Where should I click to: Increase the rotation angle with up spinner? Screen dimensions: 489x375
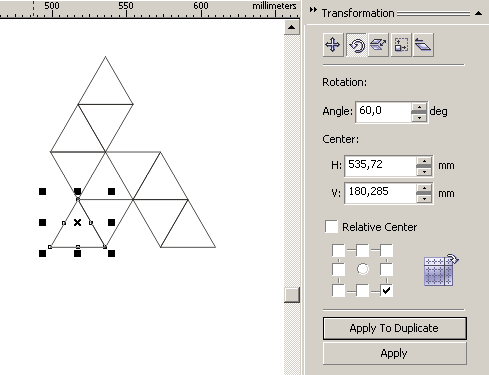coord(419,107)
